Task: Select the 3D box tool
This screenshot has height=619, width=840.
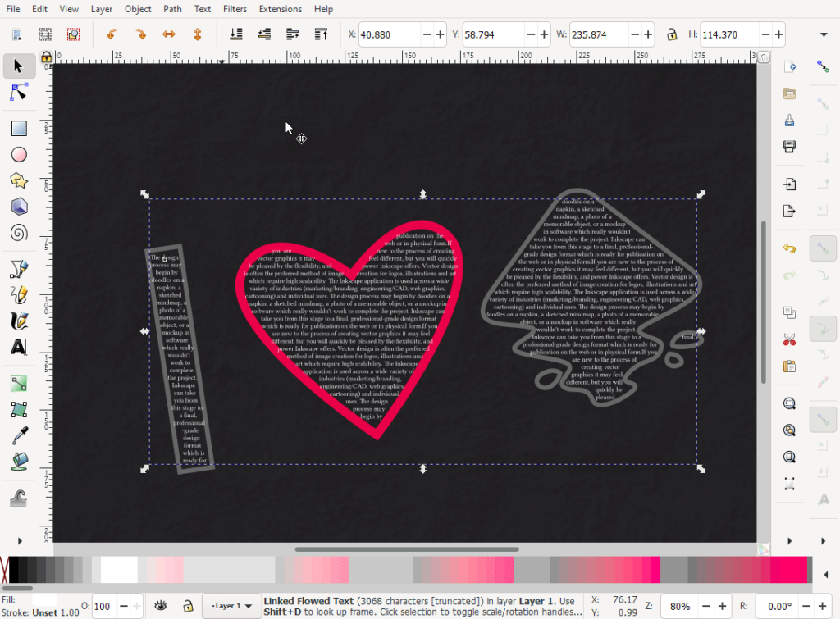Action: click(18, 206)
